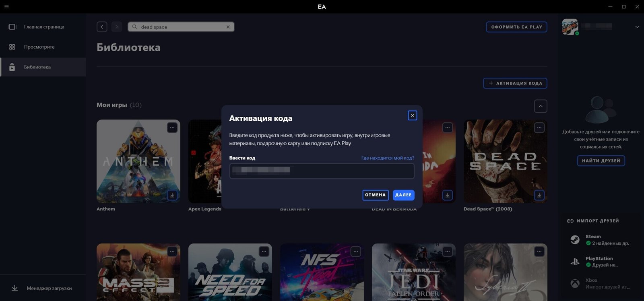Clear the search box with X
Viewport: 644px width, 301px height.
click(228, 27)
